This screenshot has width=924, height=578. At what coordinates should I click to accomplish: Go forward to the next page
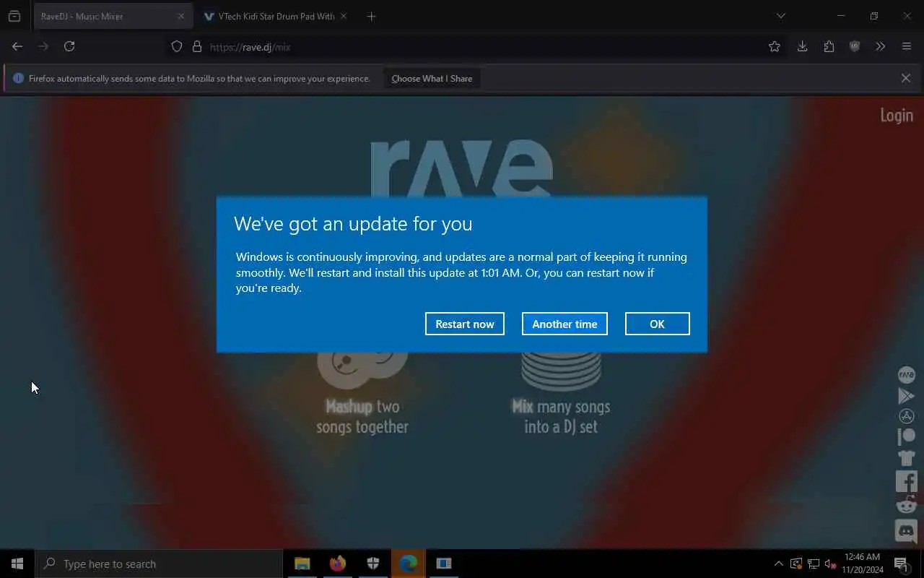pos(43,46)
